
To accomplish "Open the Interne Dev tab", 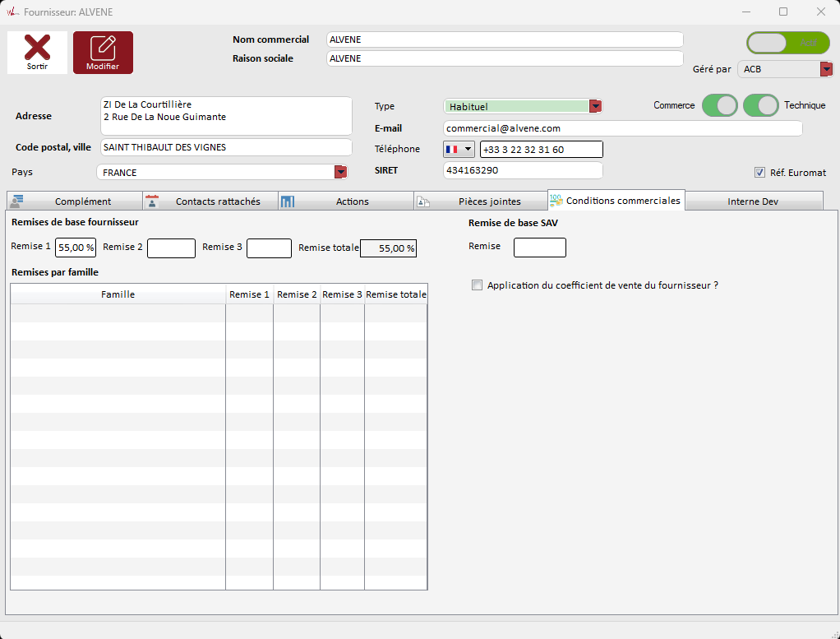I will (752, 201).
